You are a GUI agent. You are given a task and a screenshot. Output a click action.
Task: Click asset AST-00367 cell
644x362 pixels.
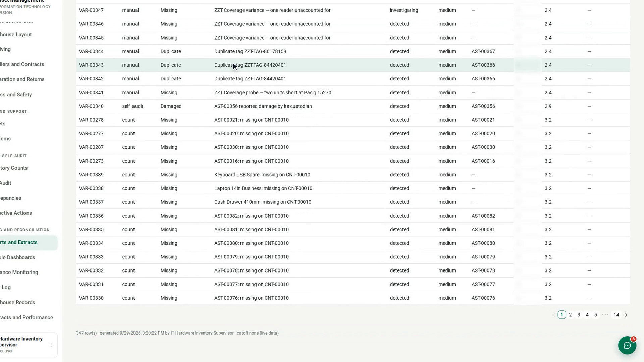(x=483, y=52)
